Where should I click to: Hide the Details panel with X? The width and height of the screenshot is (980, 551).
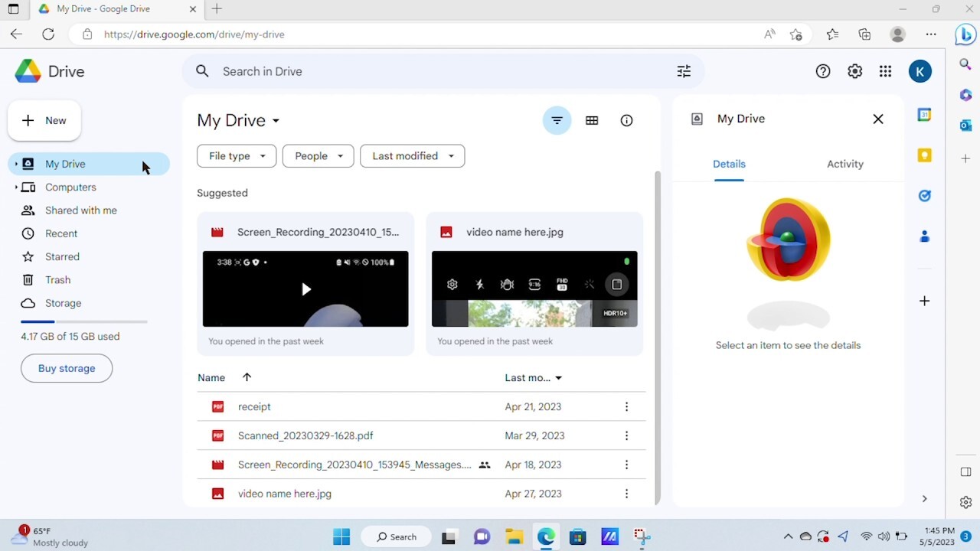click(877, 119)
